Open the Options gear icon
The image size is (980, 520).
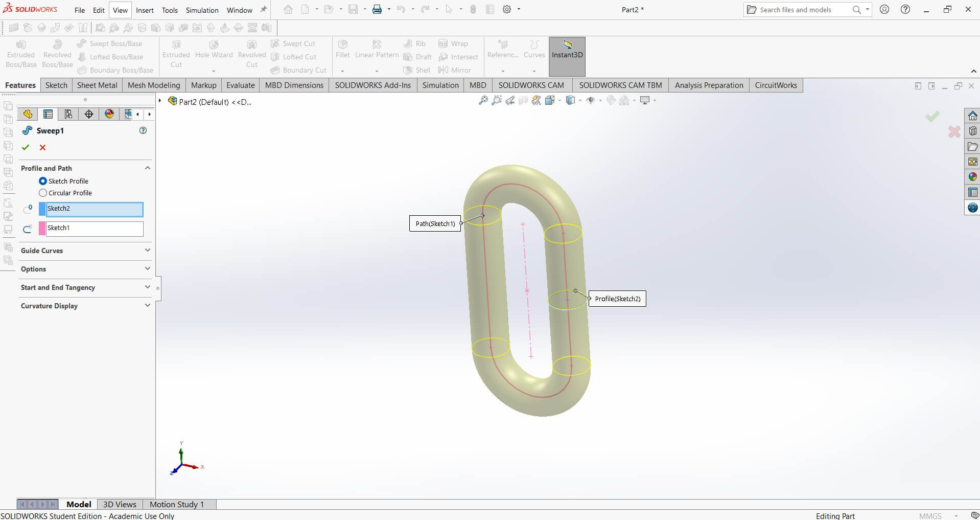click(x=507, y=9)
